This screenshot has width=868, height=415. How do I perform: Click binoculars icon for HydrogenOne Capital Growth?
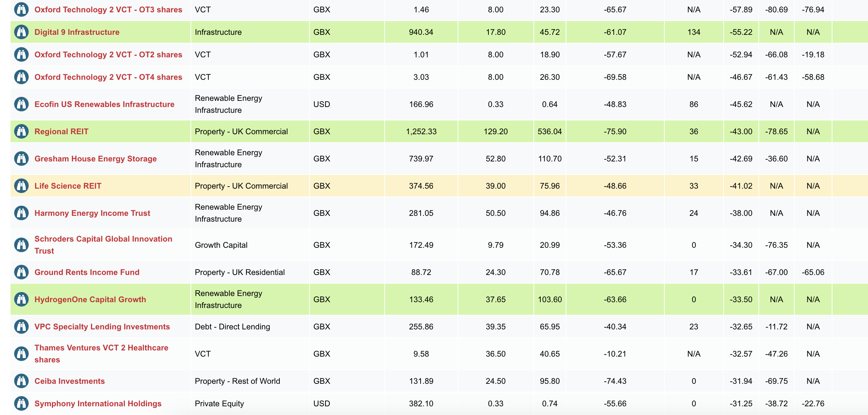(x=21, y=299)
